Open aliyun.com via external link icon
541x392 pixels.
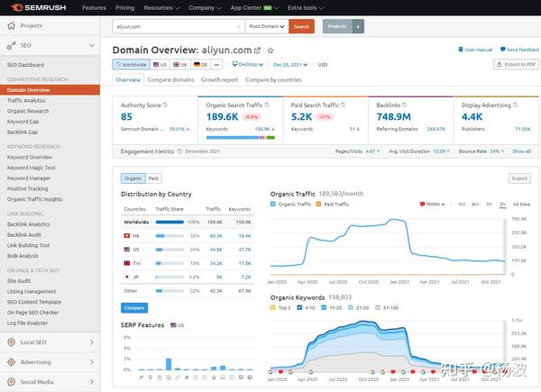tap(257, 50)
